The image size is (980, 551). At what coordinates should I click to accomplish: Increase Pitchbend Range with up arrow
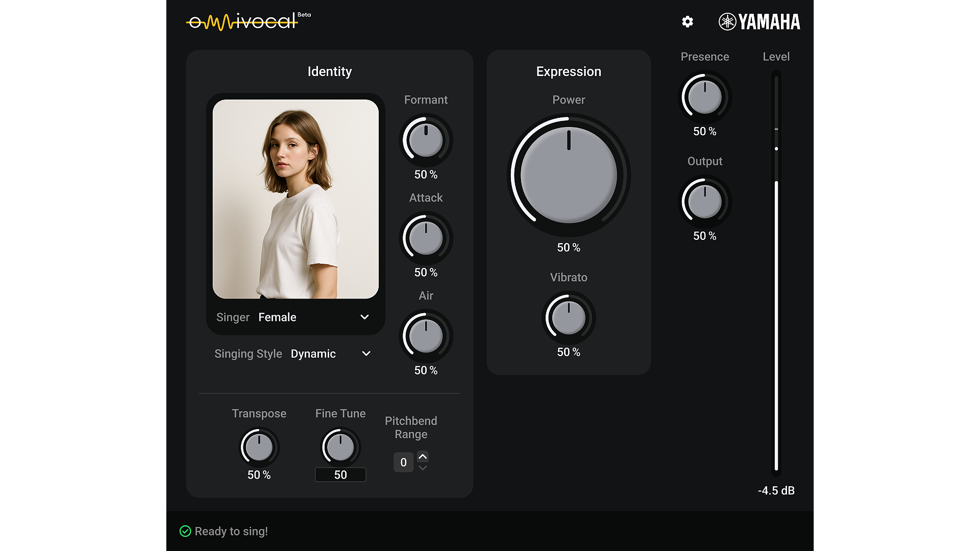pos(423,457)
